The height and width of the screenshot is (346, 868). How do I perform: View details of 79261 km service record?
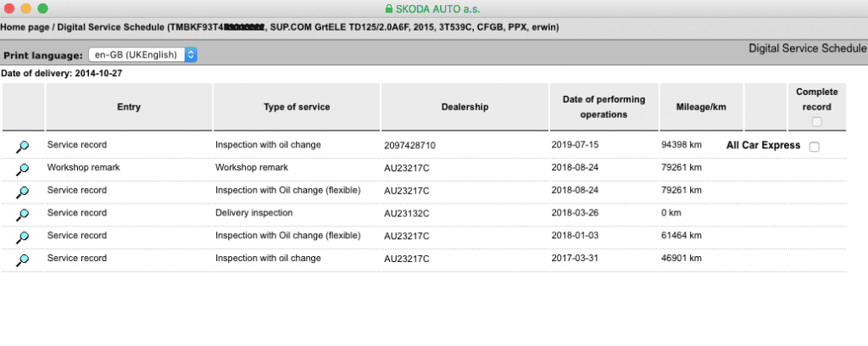pos(23,193)
